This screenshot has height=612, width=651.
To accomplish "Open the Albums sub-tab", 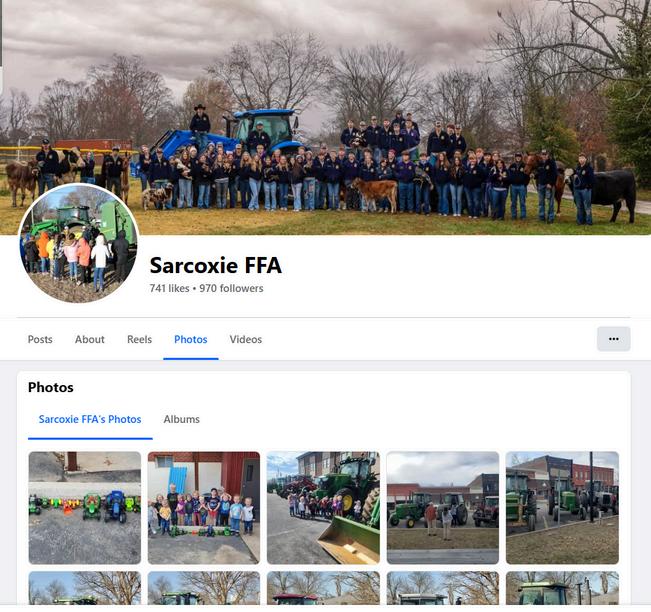I will (181, 419).
